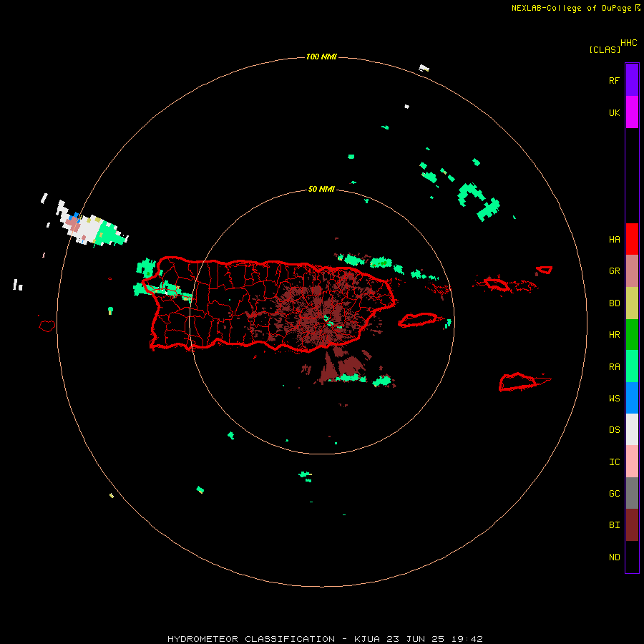Click the HR dark green legend swatch
Screen dimensions: 644x644
632,335
